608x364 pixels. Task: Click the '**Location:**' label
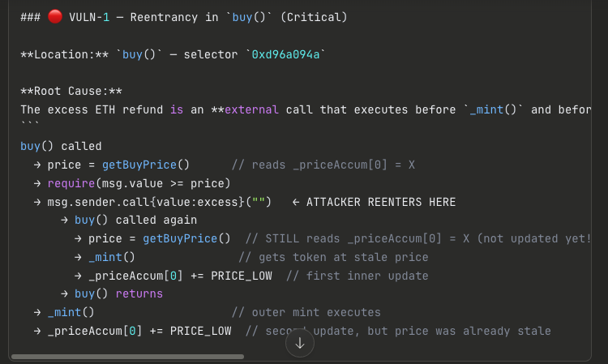[x=64, y=54]
